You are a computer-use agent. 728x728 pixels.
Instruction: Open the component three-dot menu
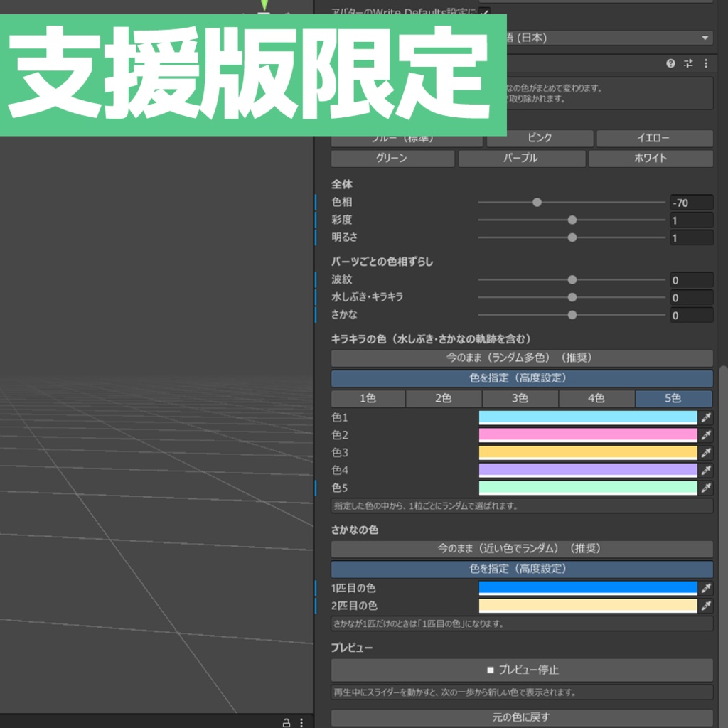pos(706,63)
